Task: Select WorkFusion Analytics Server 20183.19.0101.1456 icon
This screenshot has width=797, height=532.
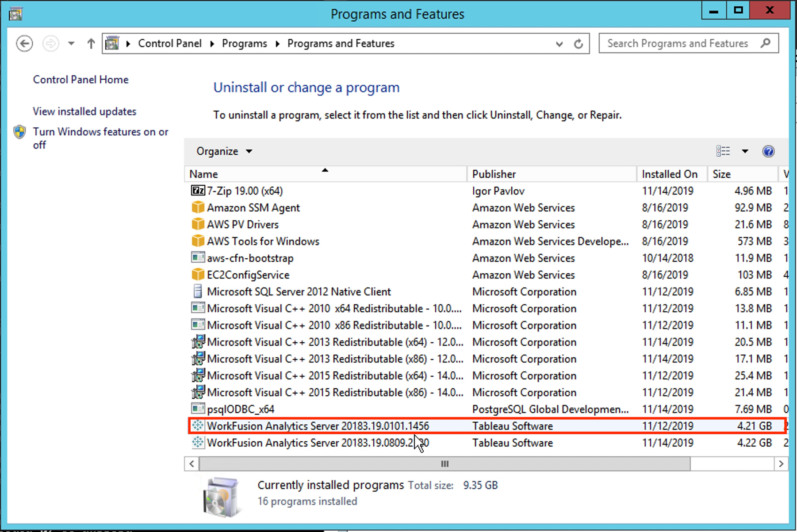Action: pos(198,426)
